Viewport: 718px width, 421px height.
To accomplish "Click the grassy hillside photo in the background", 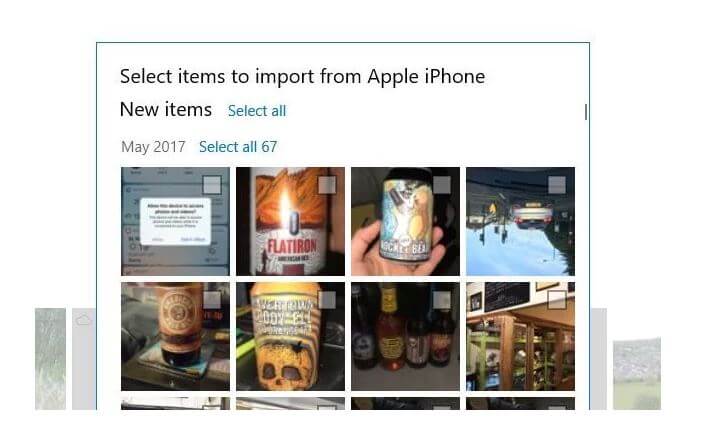I will [x=637, y=374].
